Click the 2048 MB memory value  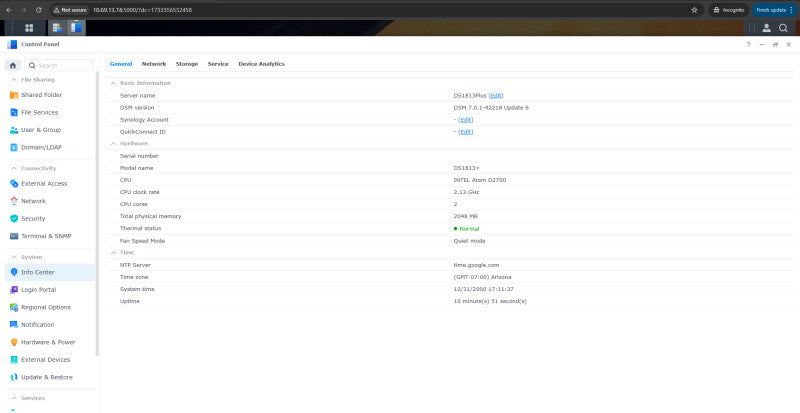[x=465, y=216]
